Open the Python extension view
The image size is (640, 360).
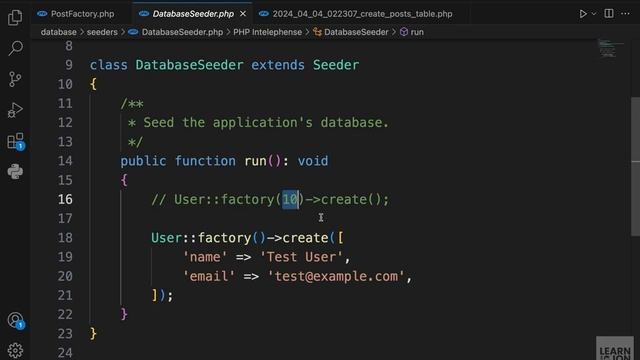(15, 171)
